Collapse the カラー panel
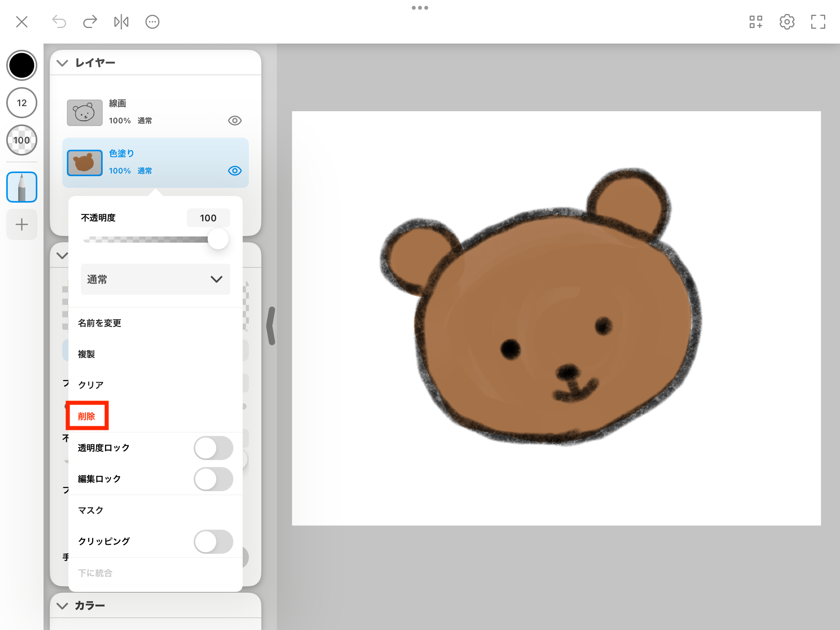The image size is (840, 630). (x=62, y=606)
